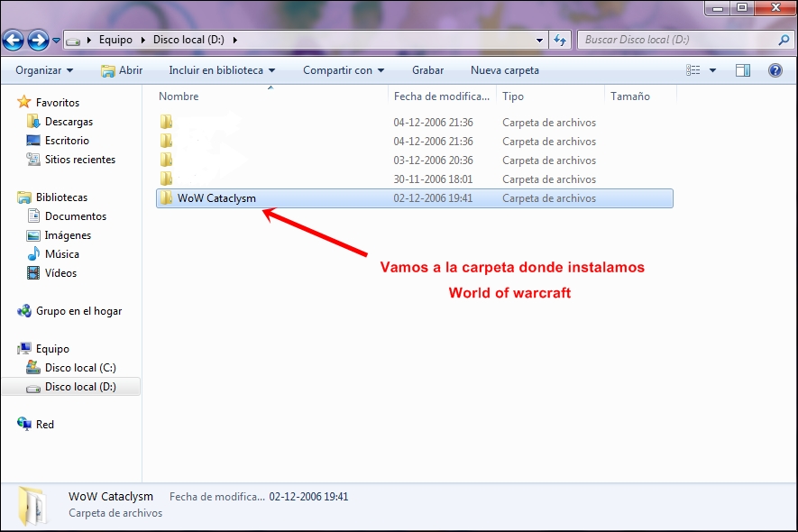
Task: Click WoW Cataclysm name in details pane
Action: click(x=110, y=496)
